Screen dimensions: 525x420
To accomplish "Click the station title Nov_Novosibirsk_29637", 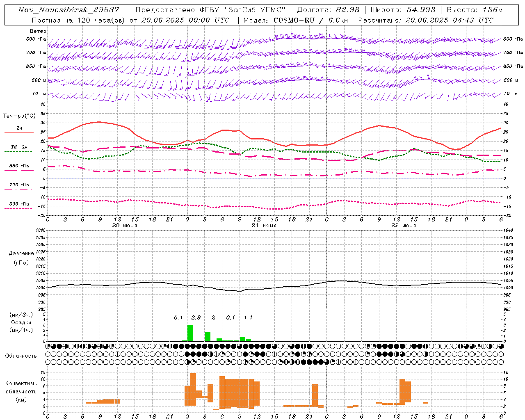I will point(68,10).
